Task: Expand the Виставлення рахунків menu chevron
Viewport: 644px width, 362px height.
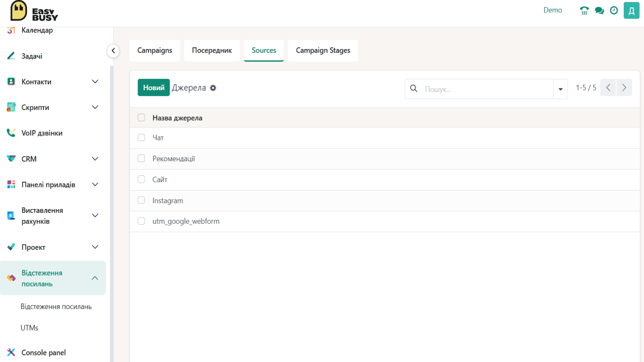Action: 95,216
